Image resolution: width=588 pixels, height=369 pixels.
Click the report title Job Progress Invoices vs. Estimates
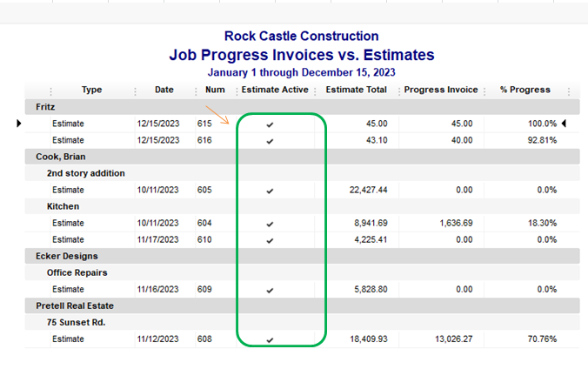point(302,55)
